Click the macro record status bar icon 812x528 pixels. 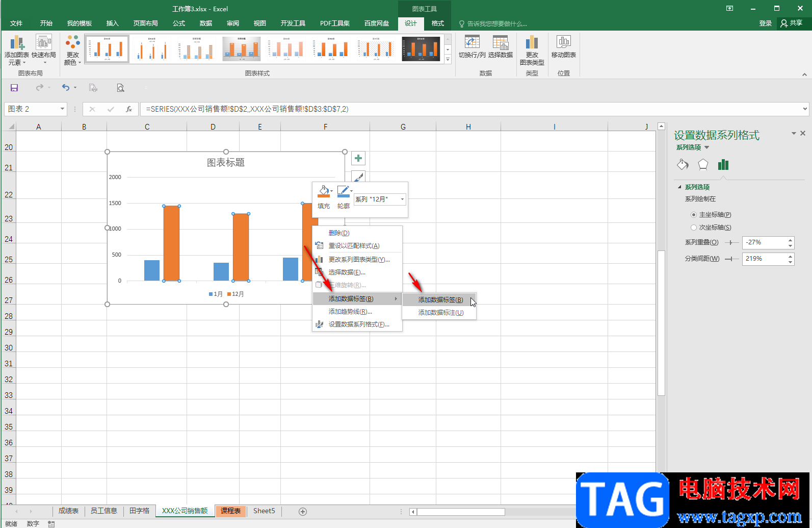51,524
